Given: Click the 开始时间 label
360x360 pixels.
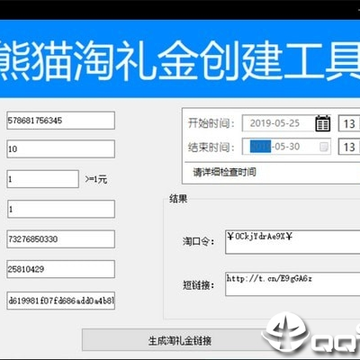Looking at the screenshot, I should click(x=212, y=123).
